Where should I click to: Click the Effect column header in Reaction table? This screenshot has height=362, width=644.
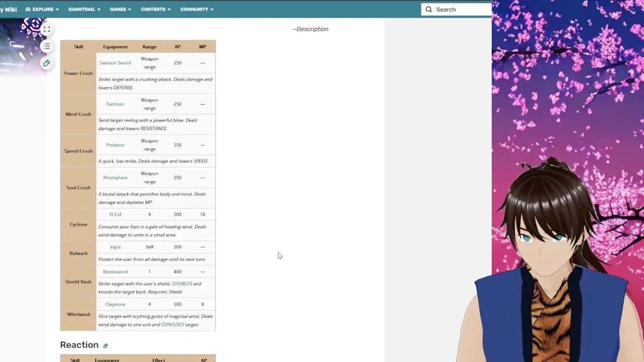(158, 360)
